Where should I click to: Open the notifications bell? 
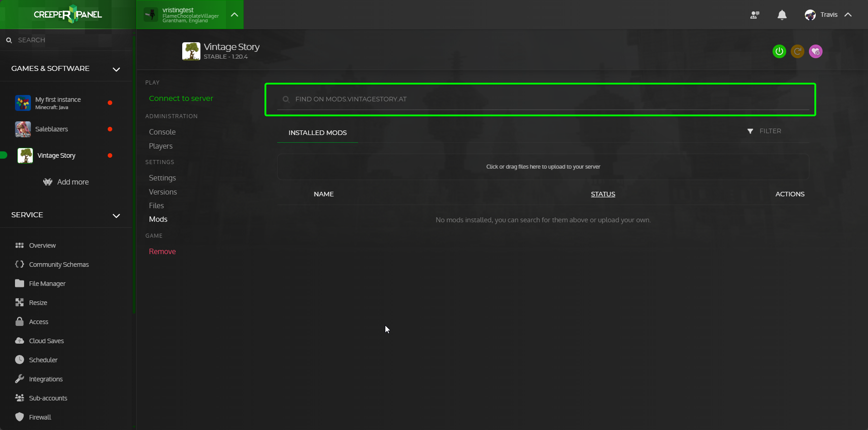point(782,15)
